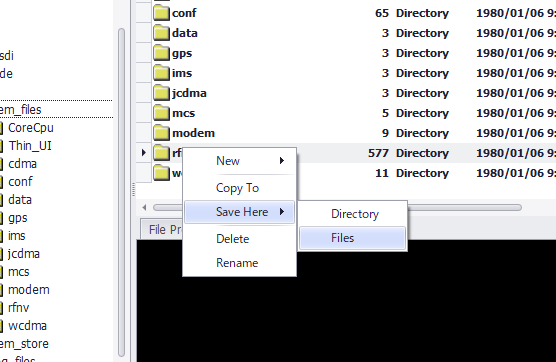This screenshot has width=556, height=362.
Task: Select cdma in the folder tree
Action: (x=22, y=164)
